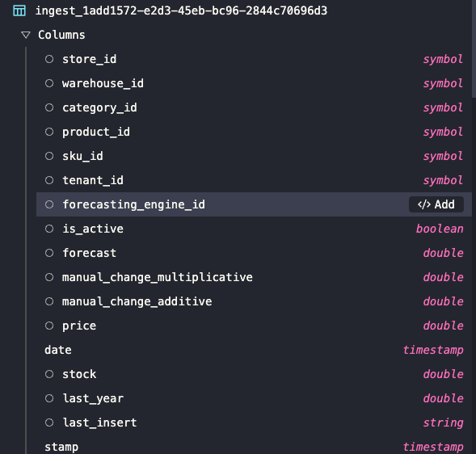Click the string type of last_insert

click(443, 423)
